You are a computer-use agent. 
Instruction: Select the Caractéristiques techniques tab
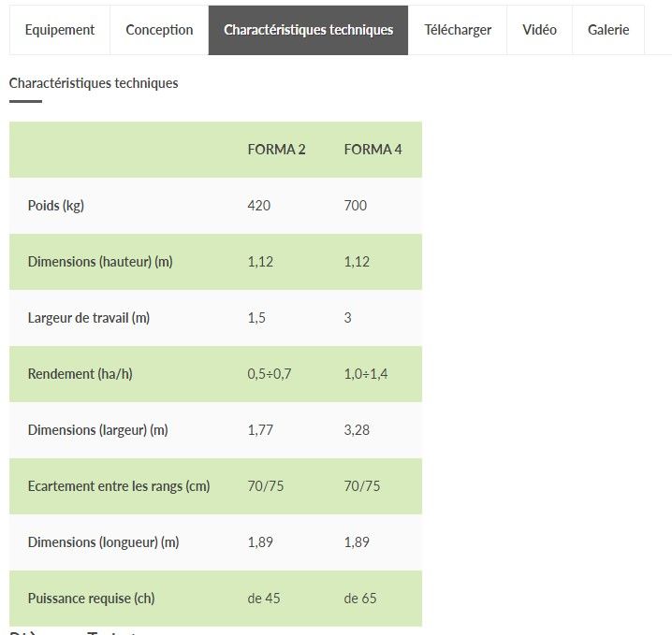(308, 30)
